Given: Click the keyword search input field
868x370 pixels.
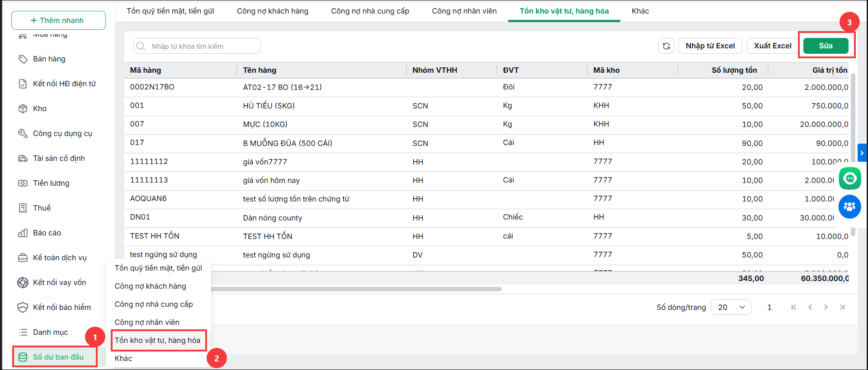Looking at the screenshot, I should 197,46.
